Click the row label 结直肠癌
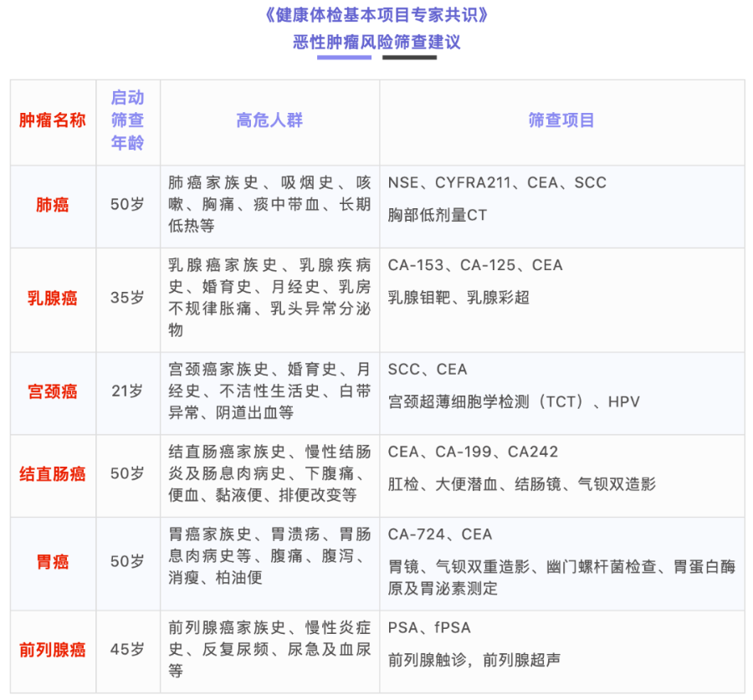 point(53,474)
